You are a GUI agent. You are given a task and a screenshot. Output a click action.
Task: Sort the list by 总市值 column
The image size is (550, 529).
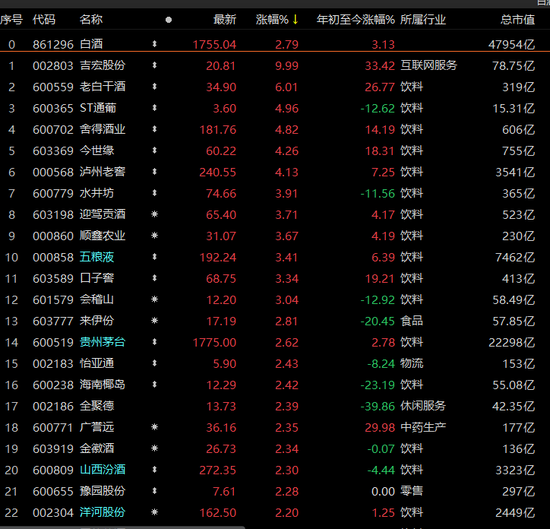pos(517,20)
